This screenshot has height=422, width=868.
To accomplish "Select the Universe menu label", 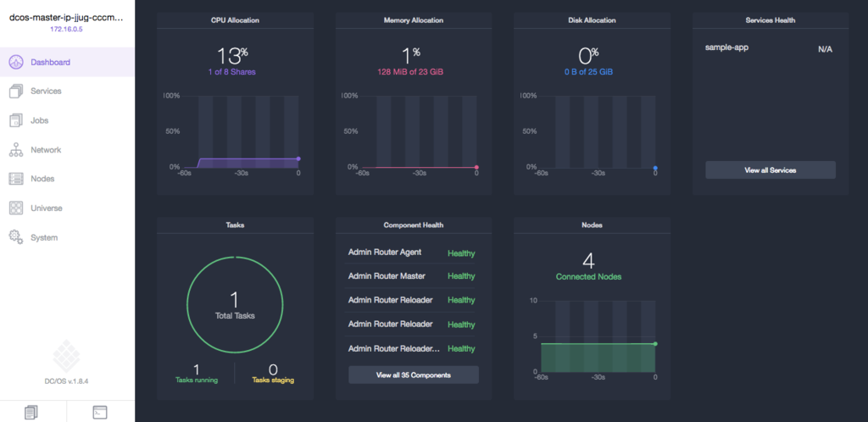I will (x=47, y=208).
